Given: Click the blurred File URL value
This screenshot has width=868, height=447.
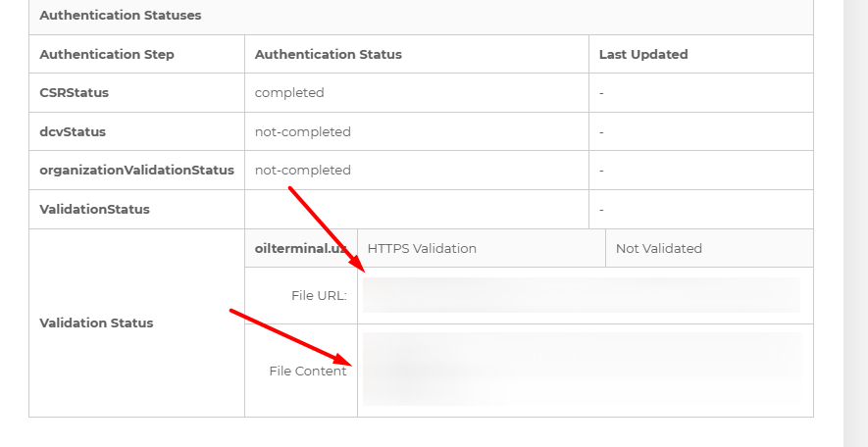Looking at the screenshot, I should tap(582, 295).
